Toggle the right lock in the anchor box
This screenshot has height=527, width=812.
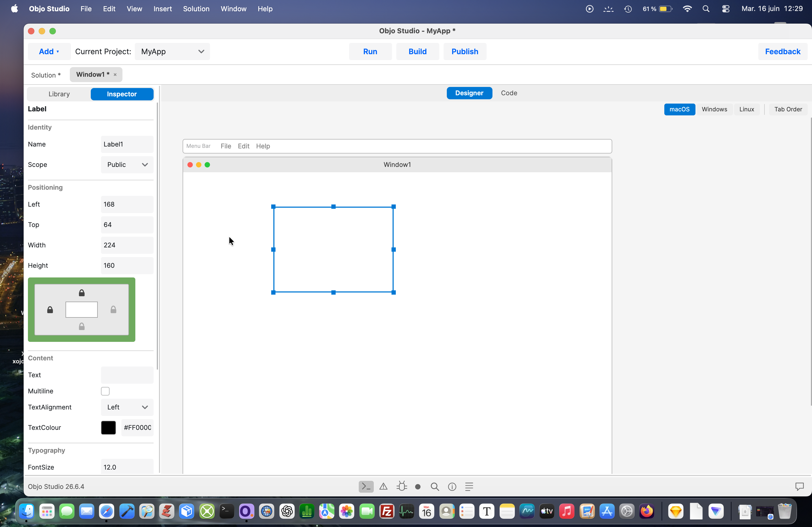pos(113,310)
